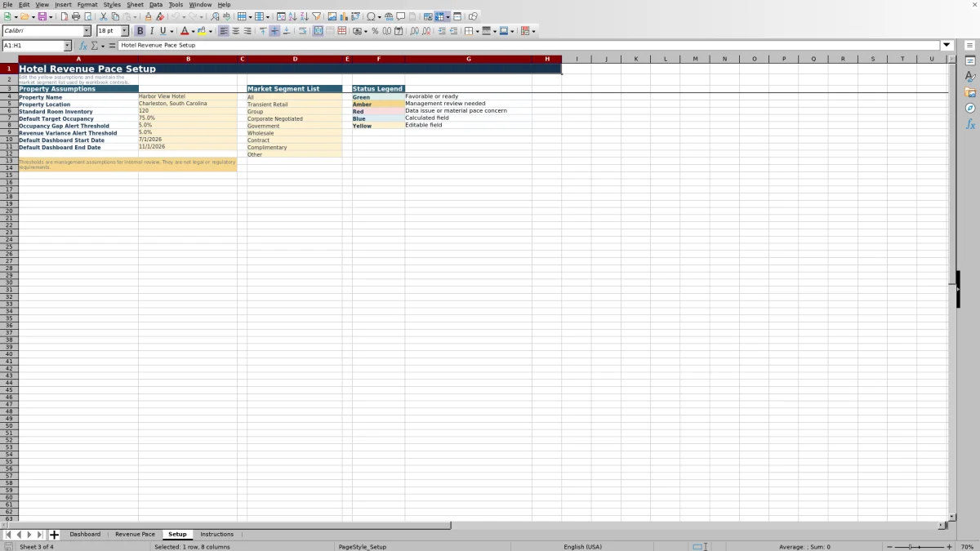The width and height of the screenshot is (980, 551).
Task: Open the Sidebar Styles panel icon
Action: pos(970,76)
